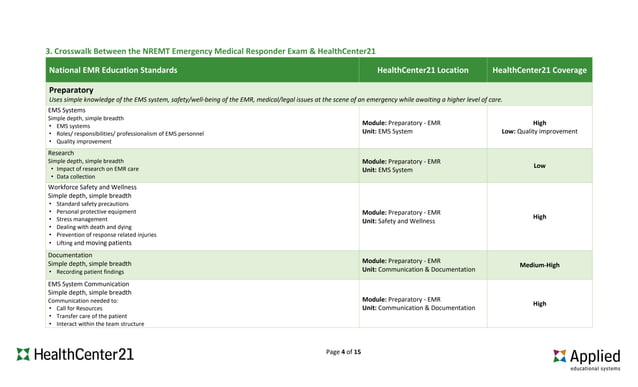Viewport: 638px width, 387px height.
Task: Click the Page 4 of 15 indicator
Action: pos(343,352)
